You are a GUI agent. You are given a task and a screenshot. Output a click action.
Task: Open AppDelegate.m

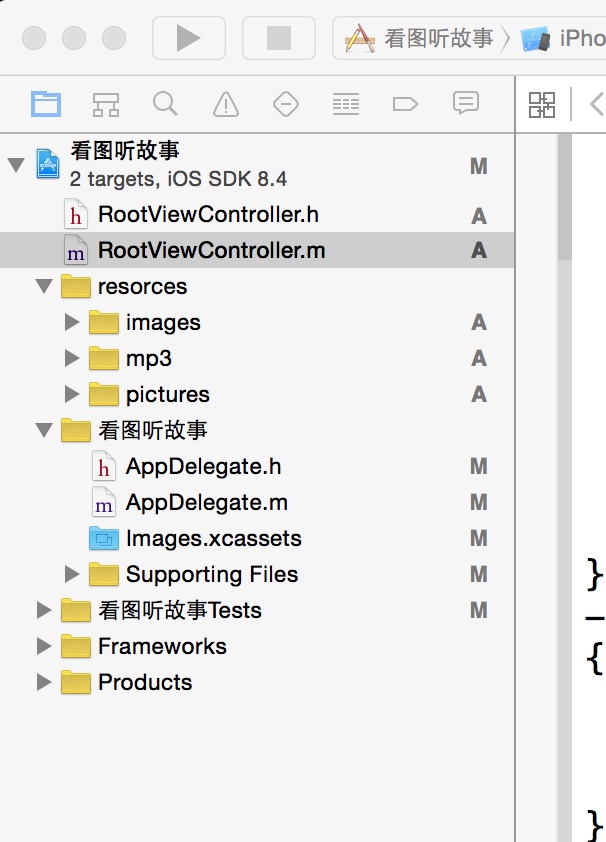pyautogui.click(x=207, y=503)
